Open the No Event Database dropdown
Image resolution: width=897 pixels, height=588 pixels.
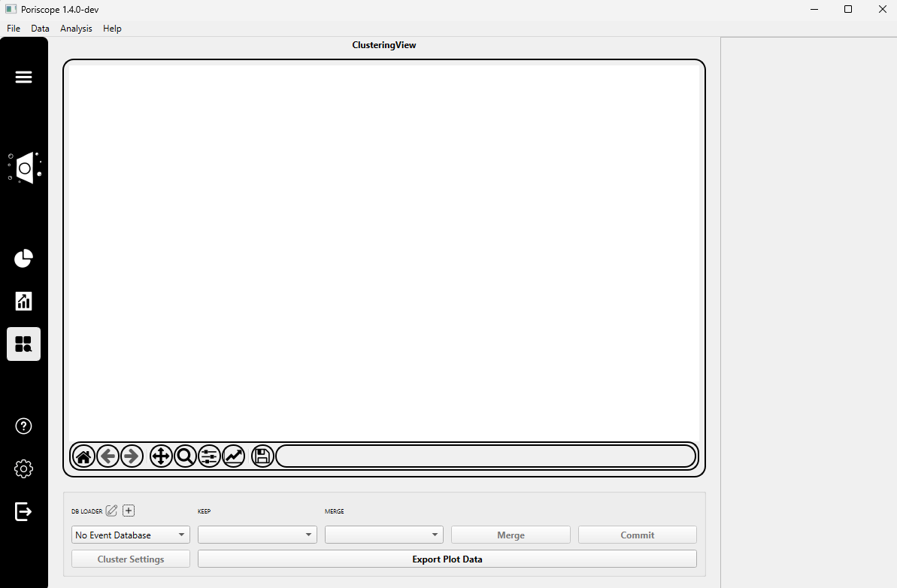pyautogui.click(x=130, y=535)
